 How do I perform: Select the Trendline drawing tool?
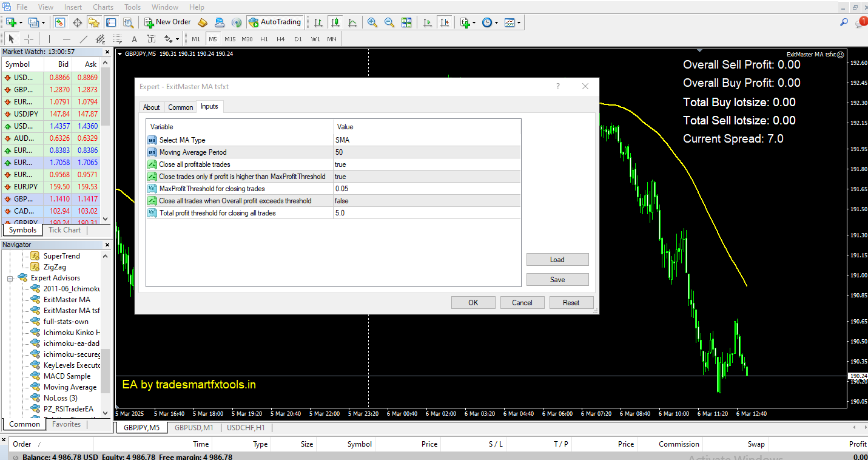click(x=84, y=39)
